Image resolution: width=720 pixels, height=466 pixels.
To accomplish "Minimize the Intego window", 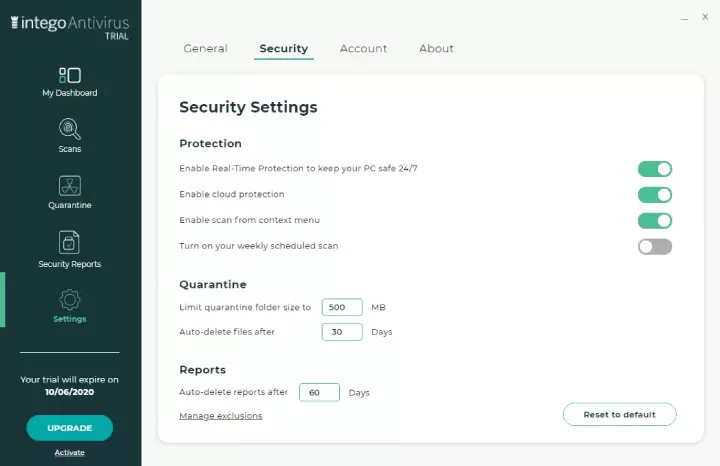I will [x=684, y=18].
